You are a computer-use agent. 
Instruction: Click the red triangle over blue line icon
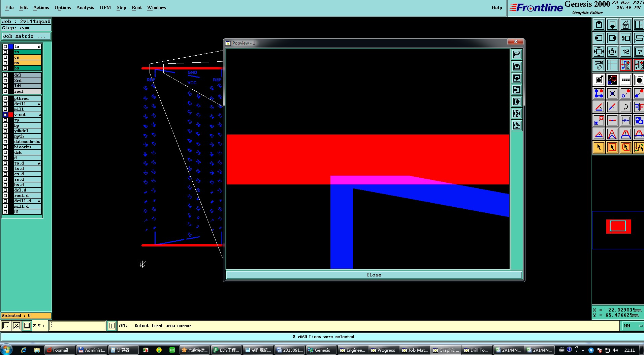coord(599,134)
